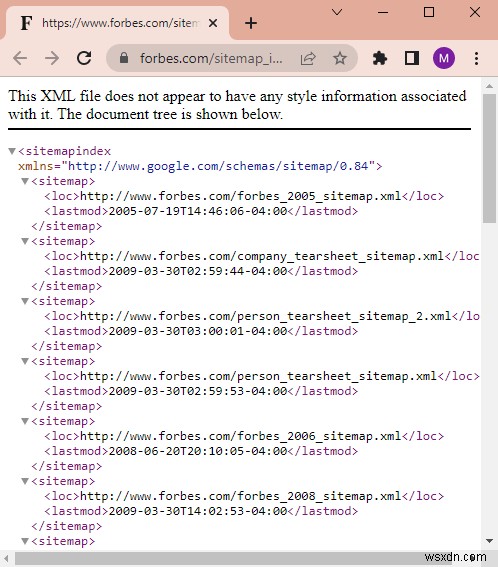The height and width of the screenshot is (567, 498).
Task: Click the vertical scrollbar up arrow
Action: [x=489, y=86]
